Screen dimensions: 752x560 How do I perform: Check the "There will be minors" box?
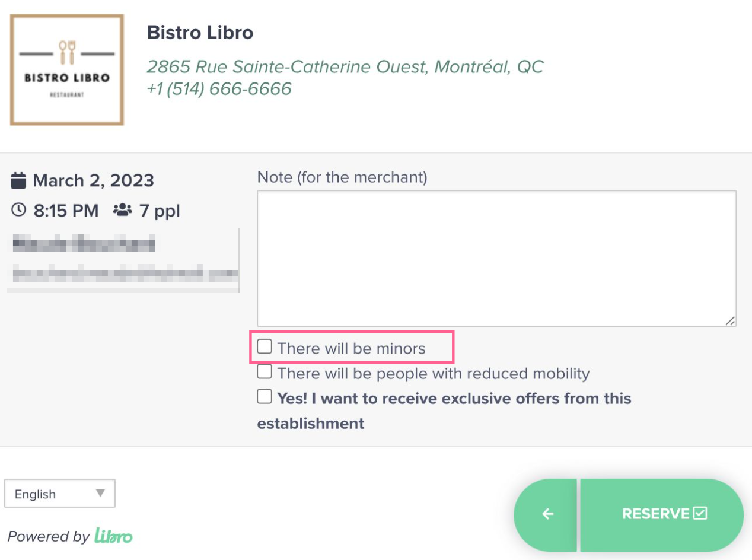click(265, 346)
